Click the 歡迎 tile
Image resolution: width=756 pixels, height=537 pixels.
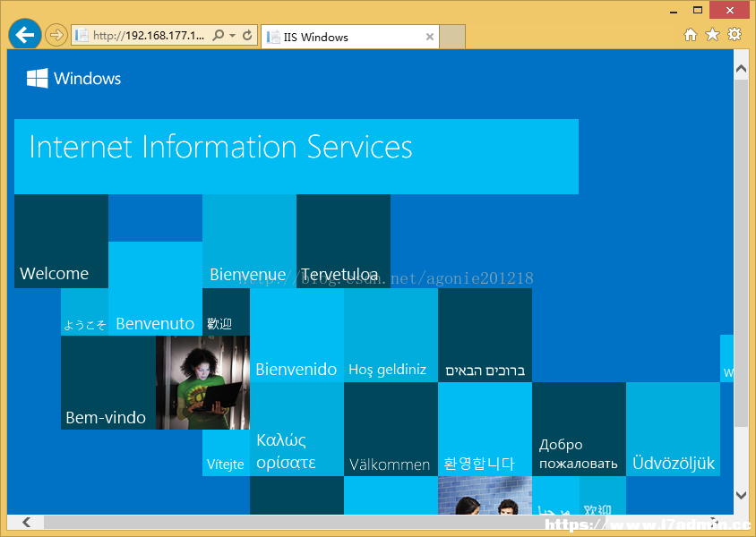226,311
